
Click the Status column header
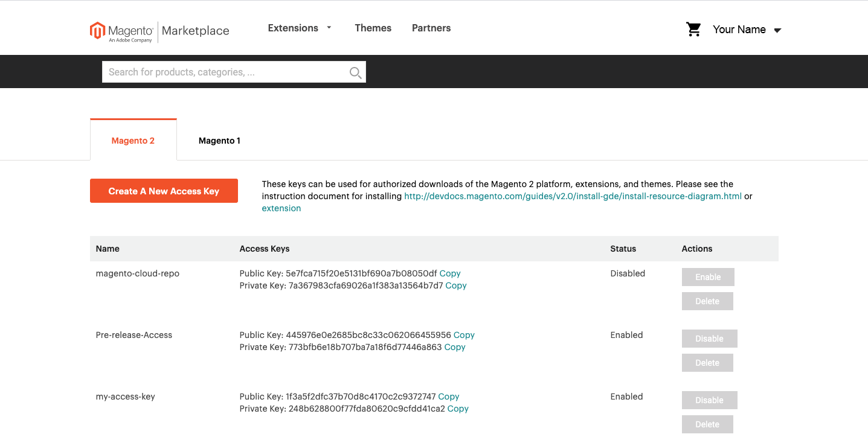(623, 249)
